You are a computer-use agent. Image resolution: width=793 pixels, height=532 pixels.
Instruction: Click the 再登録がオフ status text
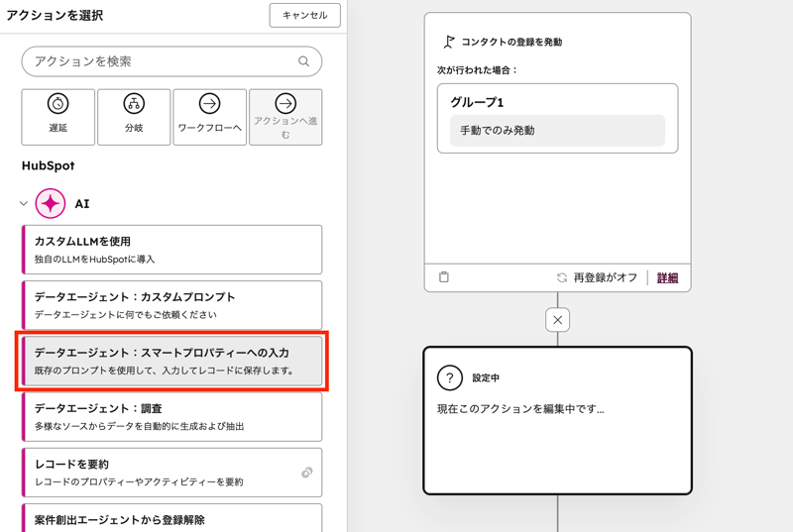[x=605, y=277]
